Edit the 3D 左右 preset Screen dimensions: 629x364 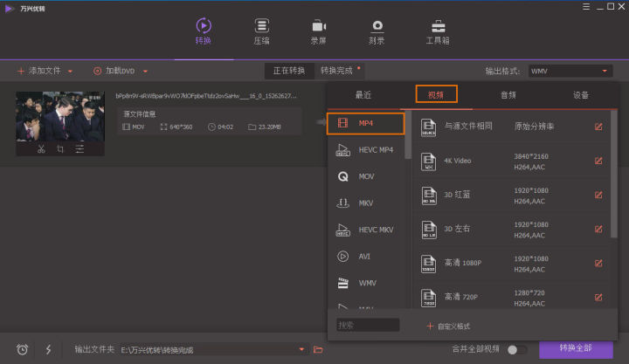pyautogui.click(x=598, y=229)
